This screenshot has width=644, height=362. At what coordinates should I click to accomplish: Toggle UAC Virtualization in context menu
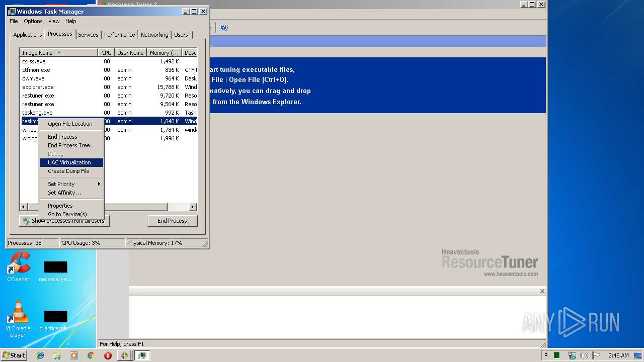[71, 162]
